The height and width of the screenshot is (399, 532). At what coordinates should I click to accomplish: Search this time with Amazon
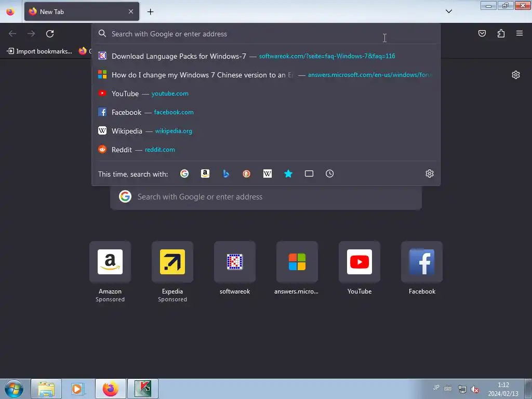tap(205, 174)
